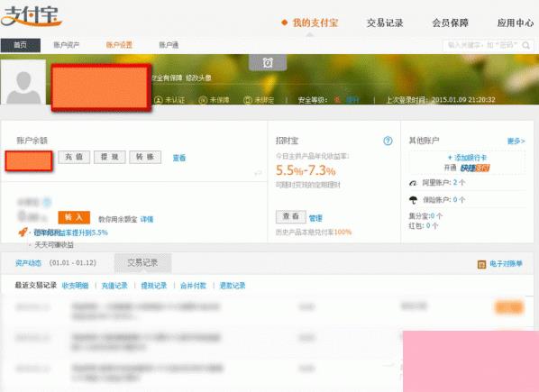Click the 收益率提升到5.5% promotion link
Screen dimensions: 539x392
[71, 232]
